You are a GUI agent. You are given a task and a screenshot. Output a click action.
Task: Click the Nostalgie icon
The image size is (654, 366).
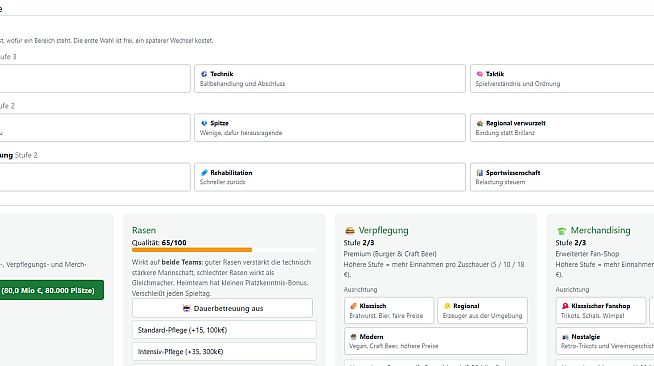tap(565, 337)
